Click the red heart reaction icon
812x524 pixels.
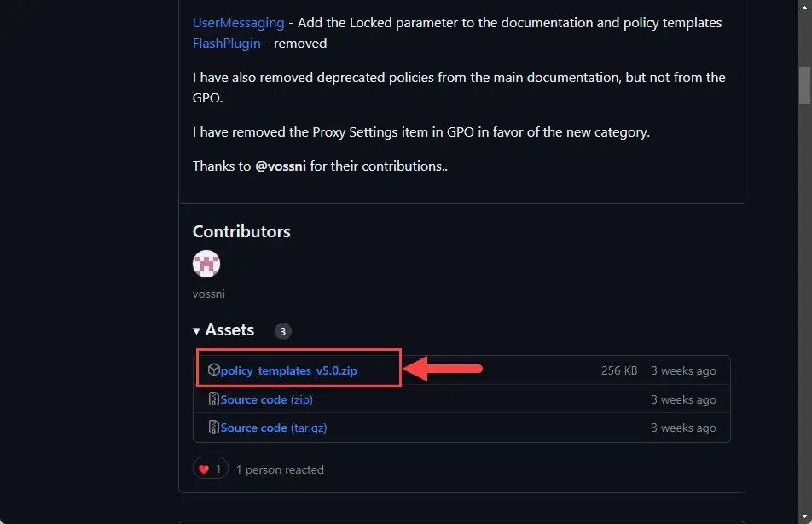[x=204, y=469]
